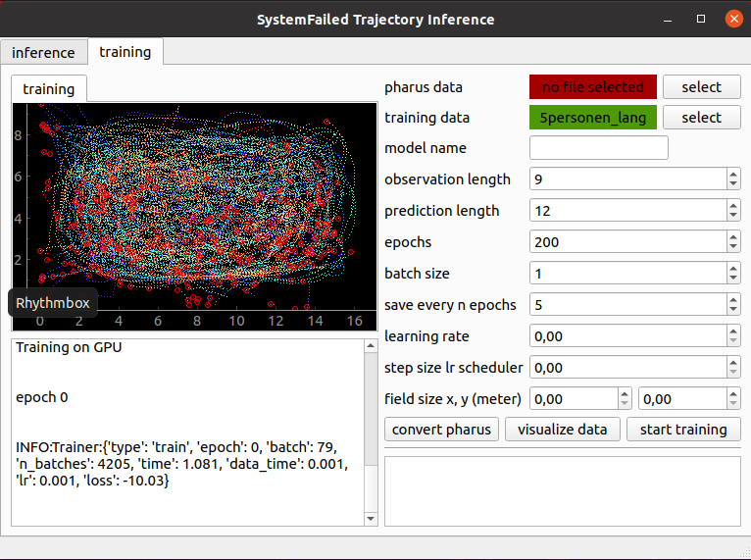The image size is (751, 560).
Task: Switch to the inference tab
Action: coord(43,52)
